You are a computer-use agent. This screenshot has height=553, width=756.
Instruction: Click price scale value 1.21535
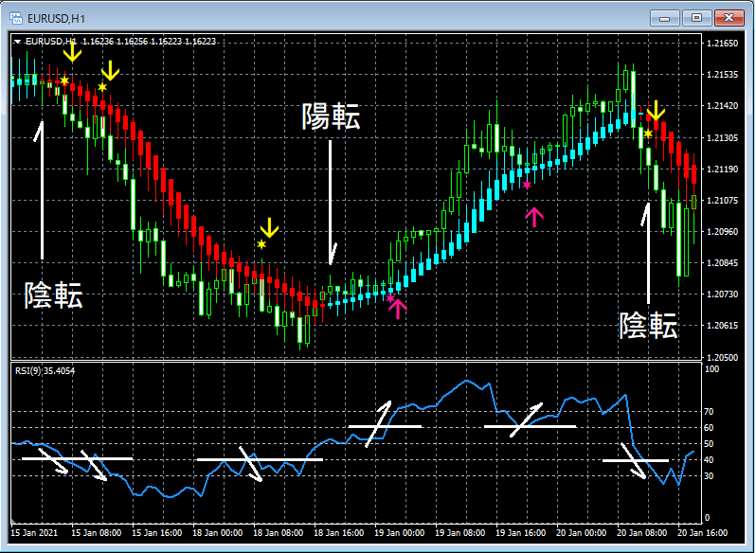722,75
